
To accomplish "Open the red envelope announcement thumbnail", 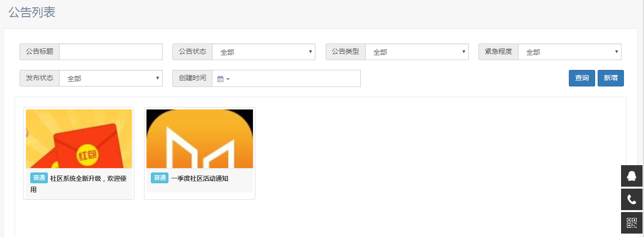I will point(79,139).
